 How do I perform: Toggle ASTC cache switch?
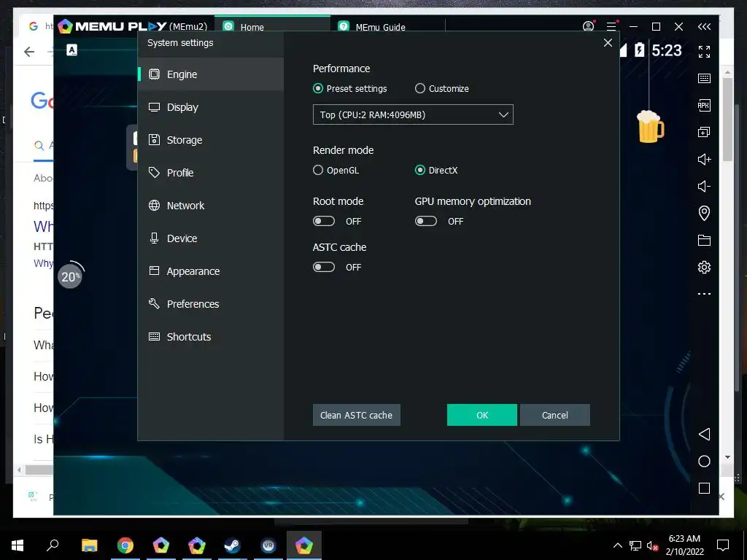[324, 267]
